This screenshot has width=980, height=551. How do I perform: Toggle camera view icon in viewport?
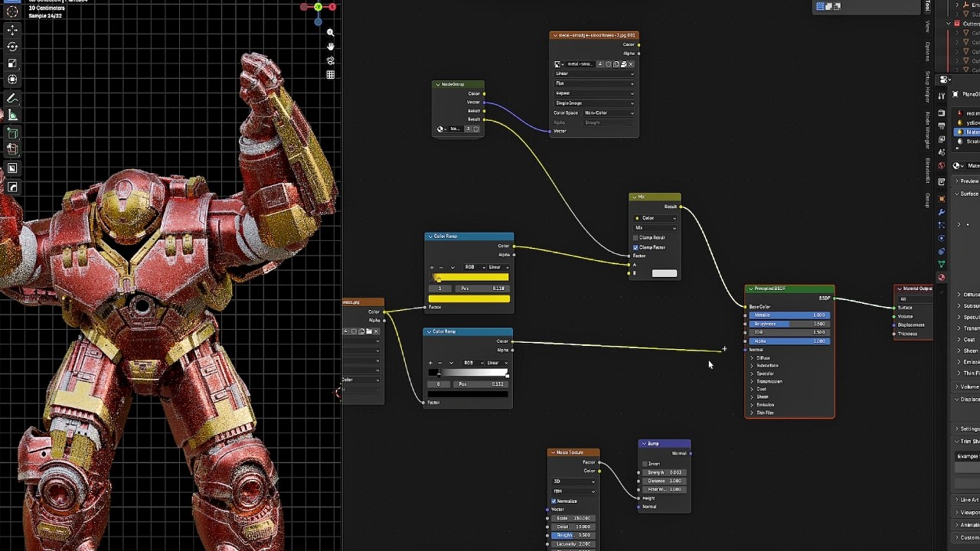330,60
